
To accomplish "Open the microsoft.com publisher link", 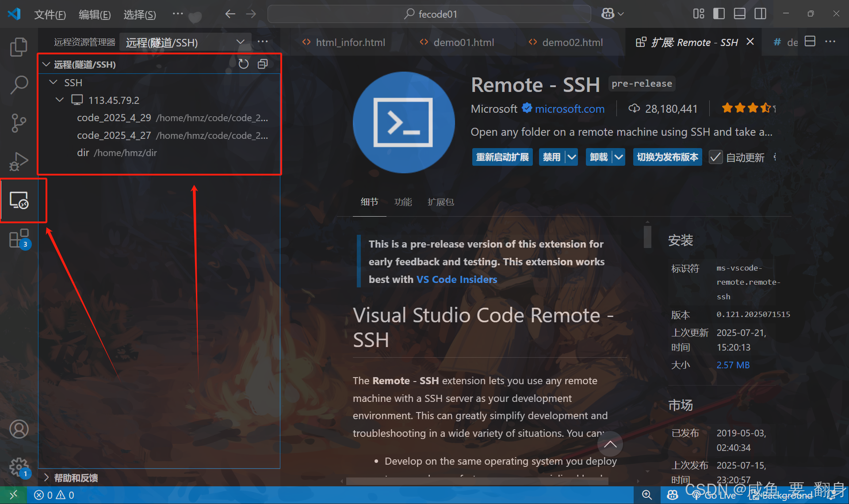I will click(x=570, y=109).
